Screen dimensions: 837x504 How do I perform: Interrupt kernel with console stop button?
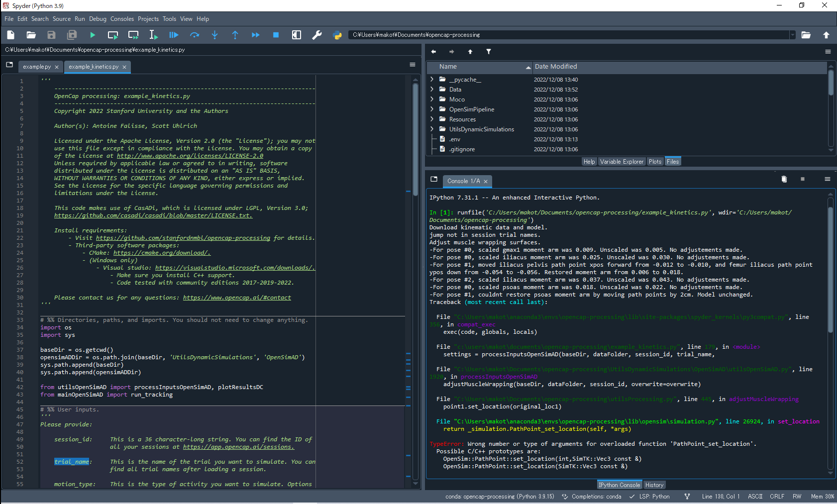(x=803, y=179)
